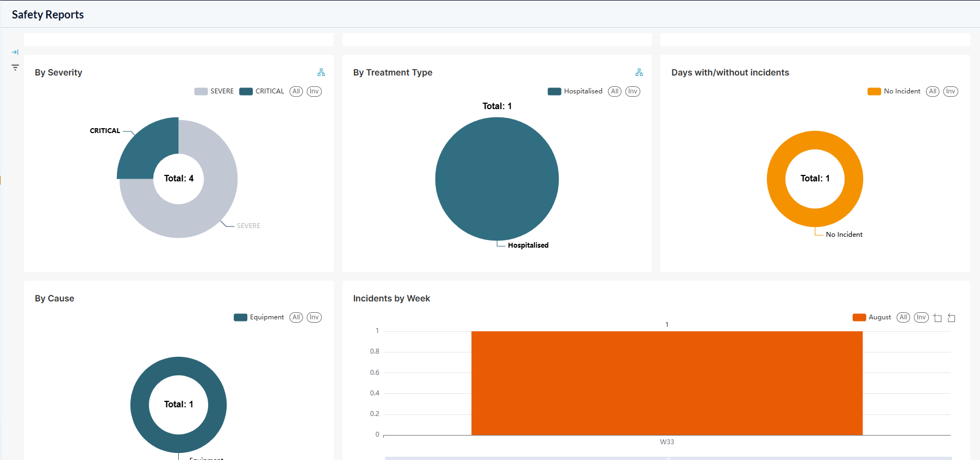Click the CRITICAL slice of severity donut
The width and height of the screenshot is (980, 460).
pyautogui.click(x=145, y=148)
